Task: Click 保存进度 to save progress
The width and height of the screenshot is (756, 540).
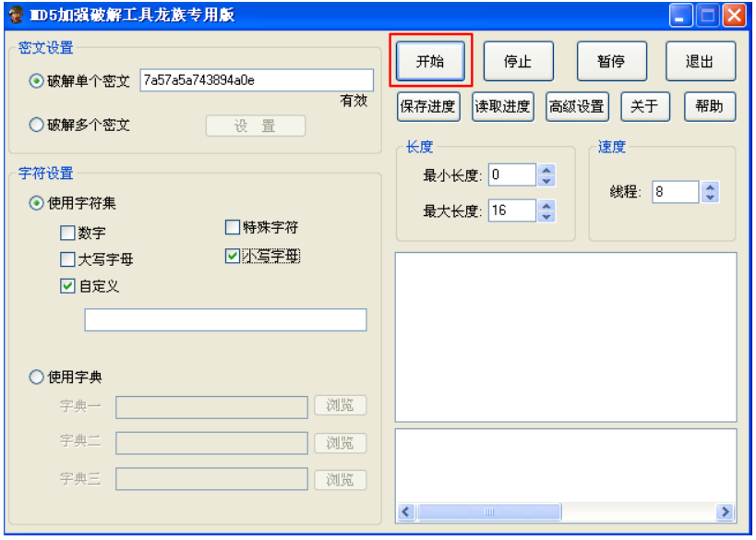Action: tap(430, 106)
